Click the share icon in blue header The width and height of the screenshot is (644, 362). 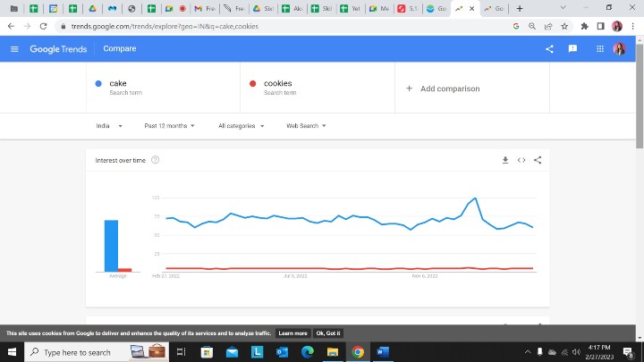coord(549,49)
